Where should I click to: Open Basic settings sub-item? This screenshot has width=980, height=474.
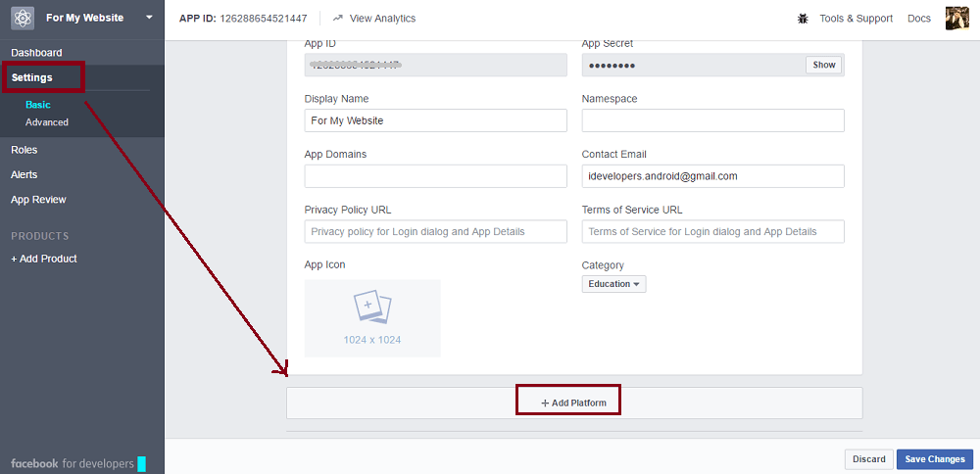[38, 105]
